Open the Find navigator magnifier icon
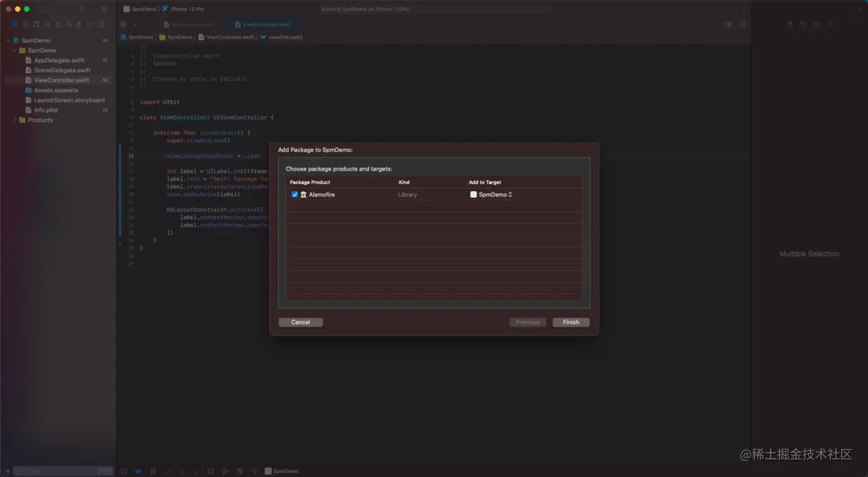The height and width of the screenshot is (477, 868). [47, 24]
